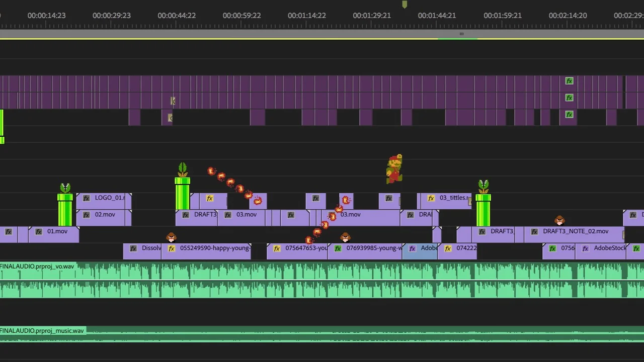Screen dimensions: 644x362
Task: Click ruler at timecode 00:02:14:20
Action: pos(568,16)
